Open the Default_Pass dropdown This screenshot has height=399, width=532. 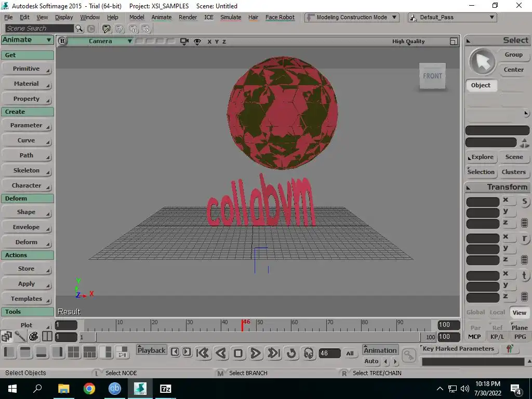[453, 17]
